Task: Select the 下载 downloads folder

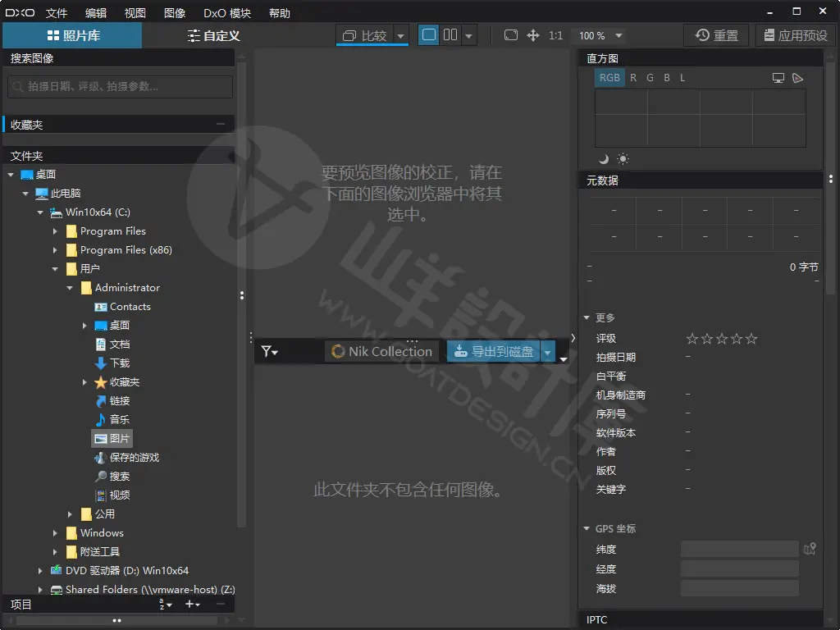Action: [112, 363]
